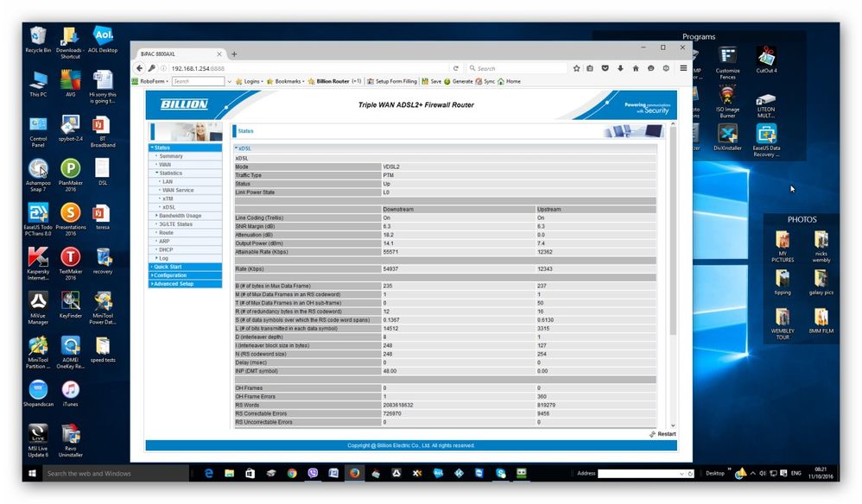Click Setup Form Filling in RoboForm toolbar

(x=392, y=81)
